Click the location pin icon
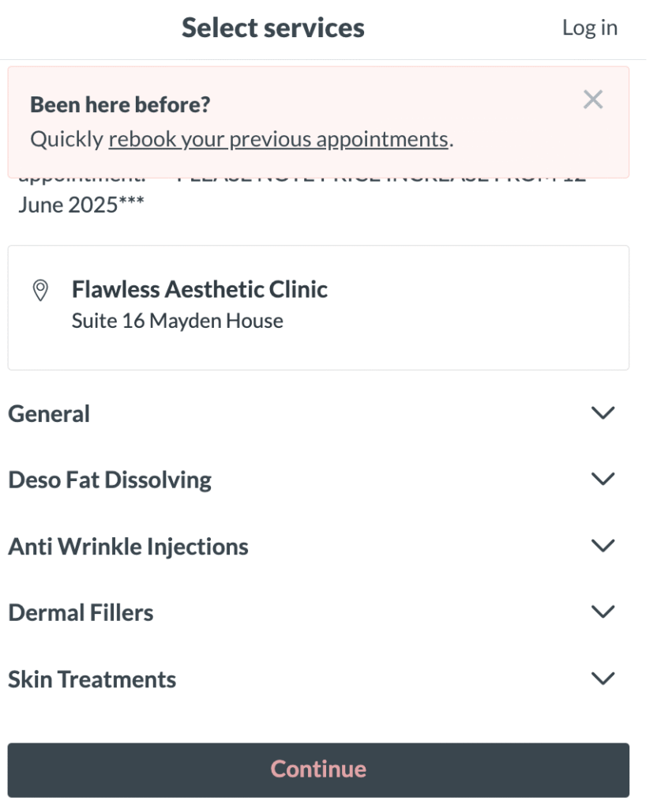The width and height of the screenshot is (672, 809). pyautogui.click(x=40, y=291)
